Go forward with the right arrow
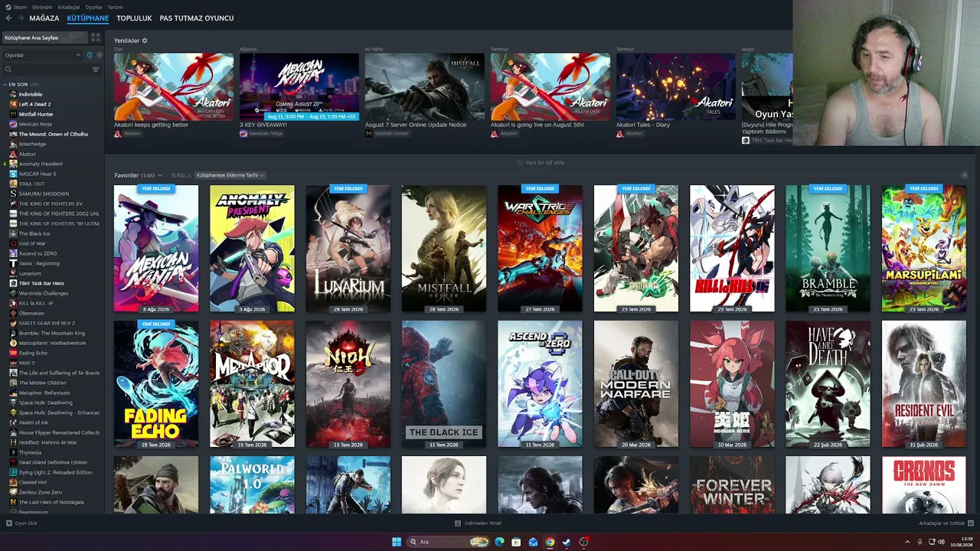980x551 pixels. click(21, 18)
